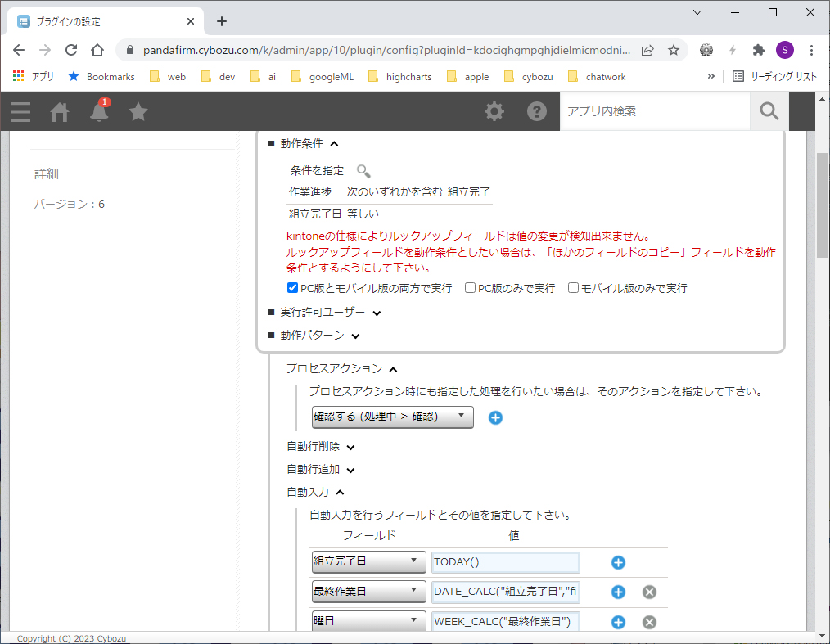
Task: Click the TODAY() value input field
Action: (x=505, y=562)
